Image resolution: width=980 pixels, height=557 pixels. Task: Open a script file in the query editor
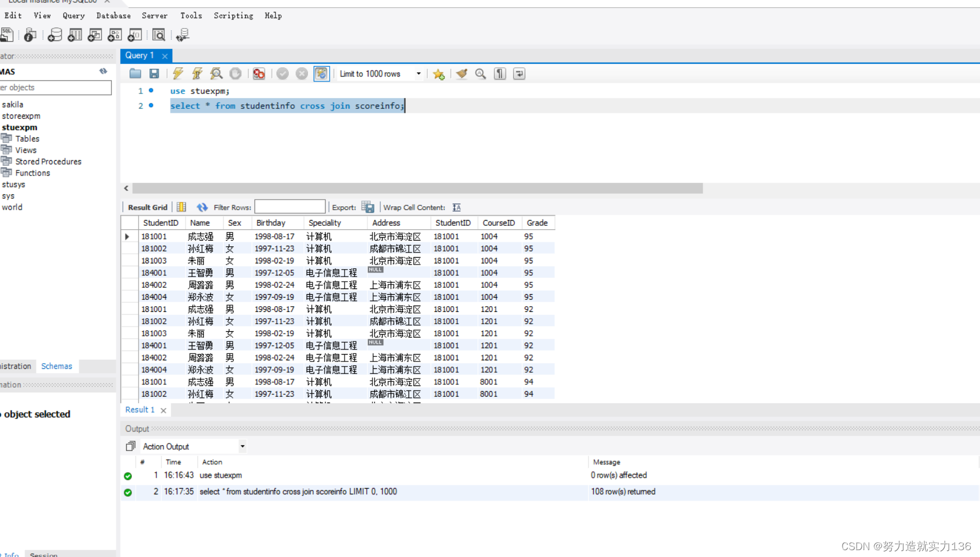pyautogui.click(x=135, y=74)
